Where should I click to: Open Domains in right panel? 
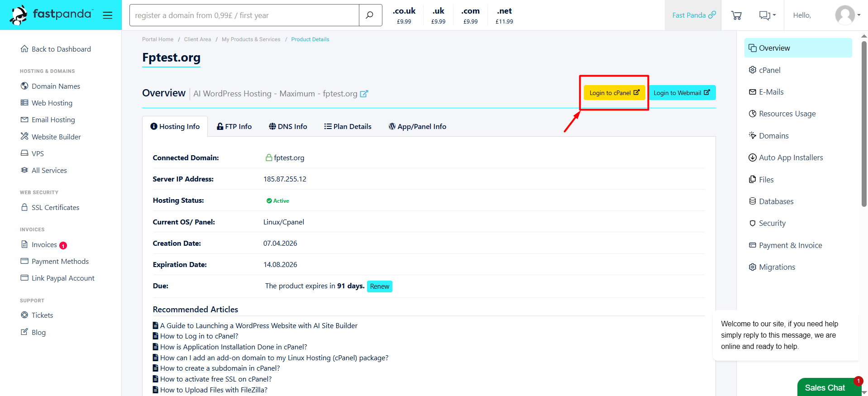click(x=768, y=136)
